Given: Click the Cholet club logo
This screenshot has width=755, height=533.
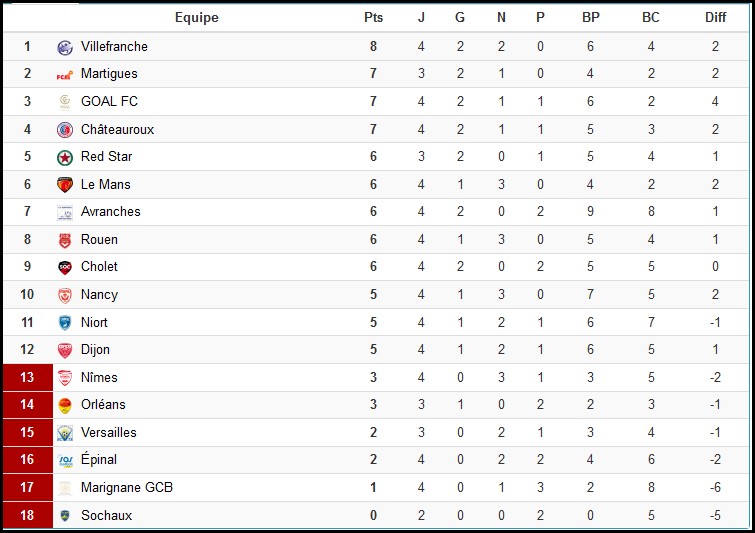Looking at the screenshot, I should [65, 267].
